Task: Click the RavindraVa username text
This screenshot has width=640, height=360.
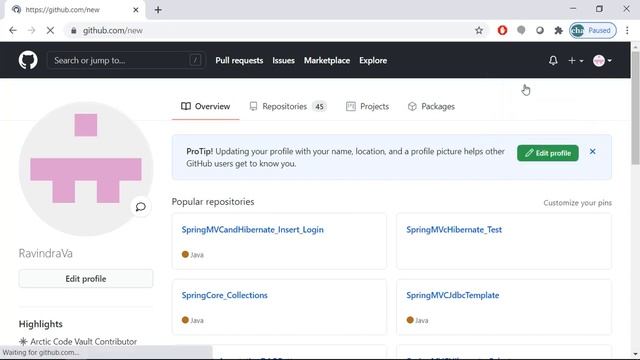Action: pos(46,253)
